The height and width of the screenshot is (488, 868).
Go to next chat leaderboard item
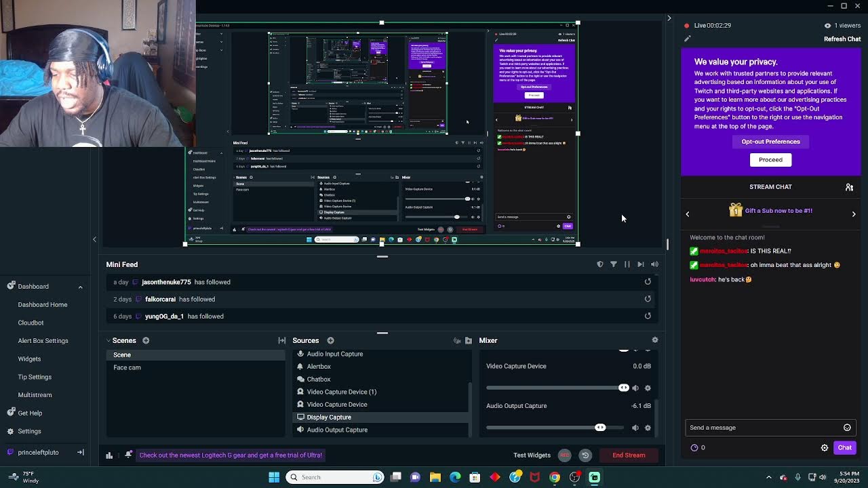(x=854, y=214)
